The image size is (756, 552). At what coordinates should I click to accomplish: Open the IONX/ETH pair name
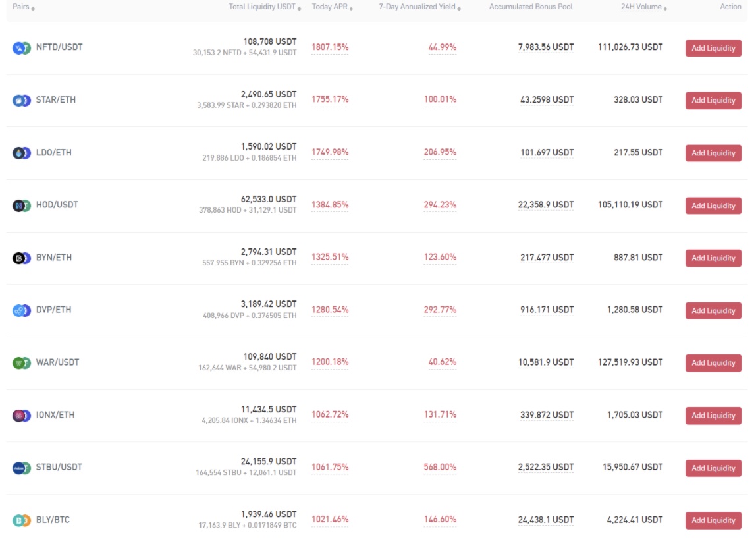click(x=55, y=415)
